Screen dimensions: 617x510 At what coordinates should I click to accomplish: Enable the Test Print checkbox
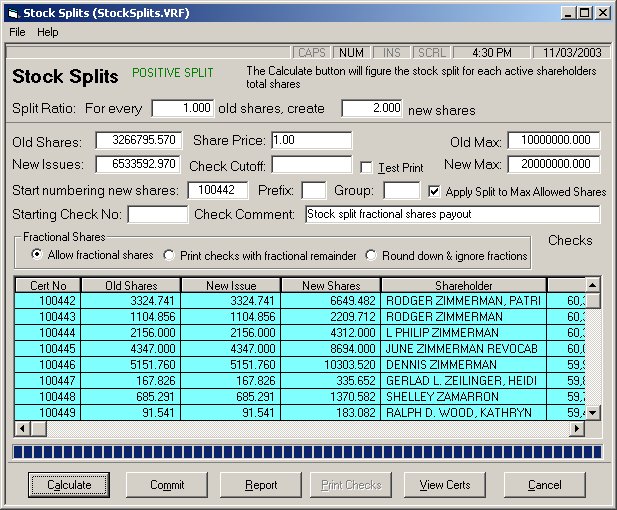click(366, 167)
